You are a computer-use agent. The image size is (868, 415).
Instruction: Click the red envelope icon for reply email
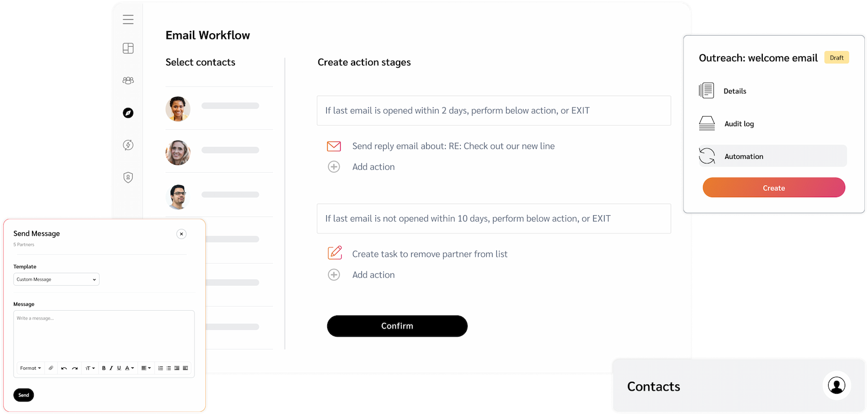[334, 146]
